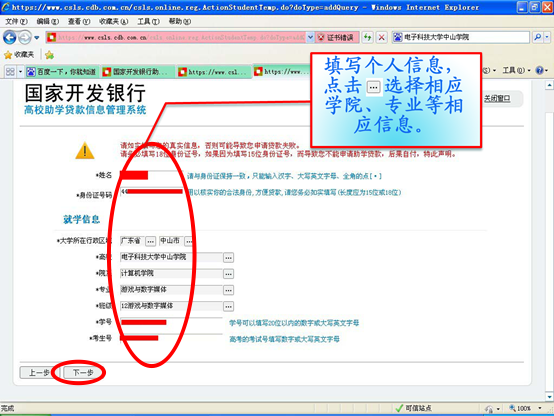Click the 收藏夹 favorites star button

pyautogui.click(x=19, y=54)
